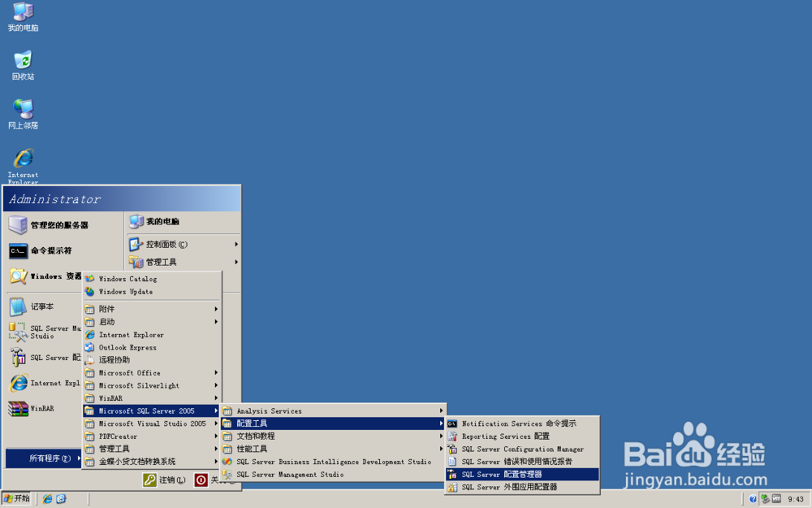Launch Internet Explorer from programs list
Viewport: 812px width, 508px height.
point(153,335)
